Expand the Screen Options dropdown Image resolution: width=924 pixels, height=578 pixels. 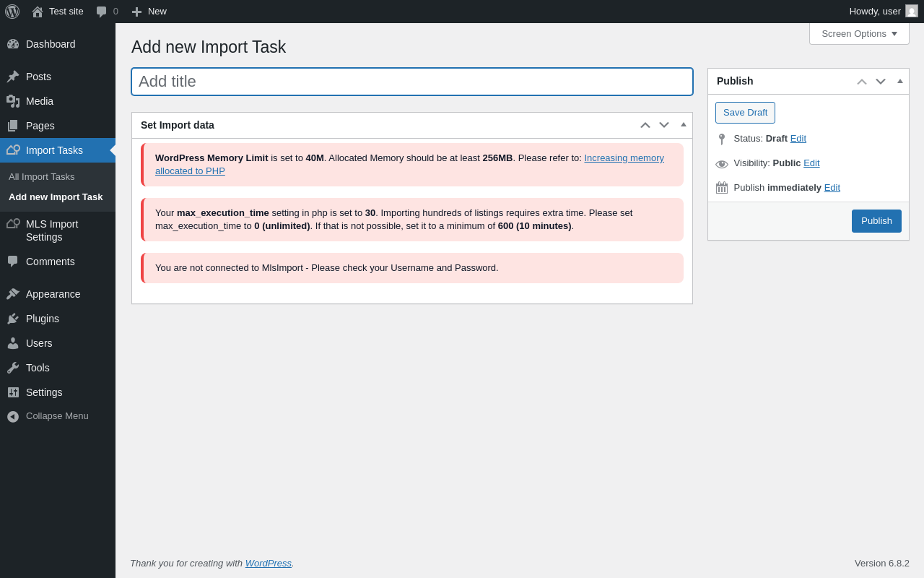point(859,34)
